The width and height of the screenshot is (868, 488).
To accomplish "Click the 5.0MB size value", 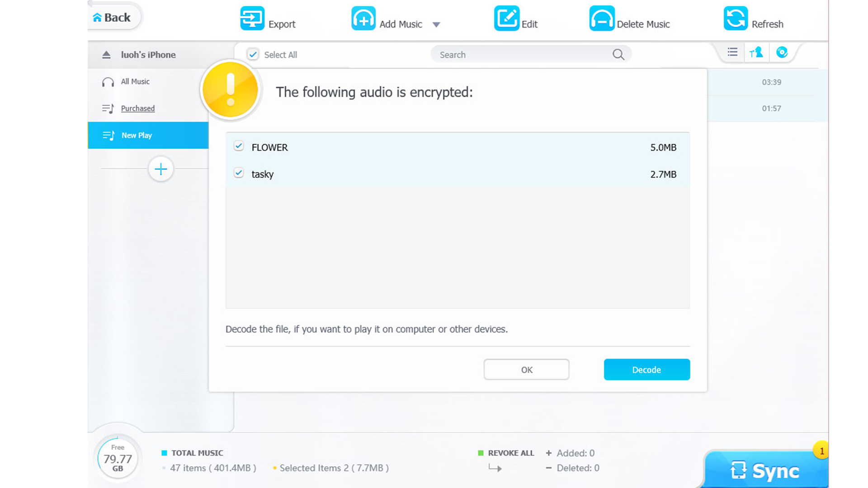I will coord(663,147).
